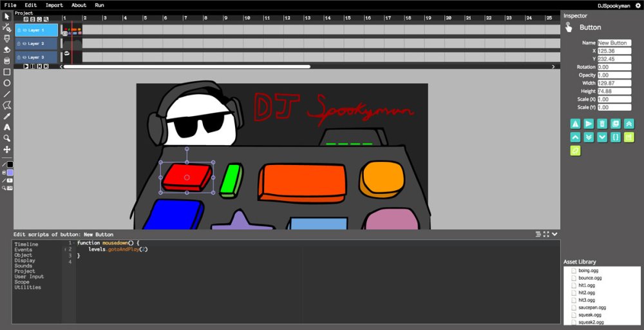Screen dimensions: 644x330
Task: Select the Eyedropper tool
Action: (6, 116)
